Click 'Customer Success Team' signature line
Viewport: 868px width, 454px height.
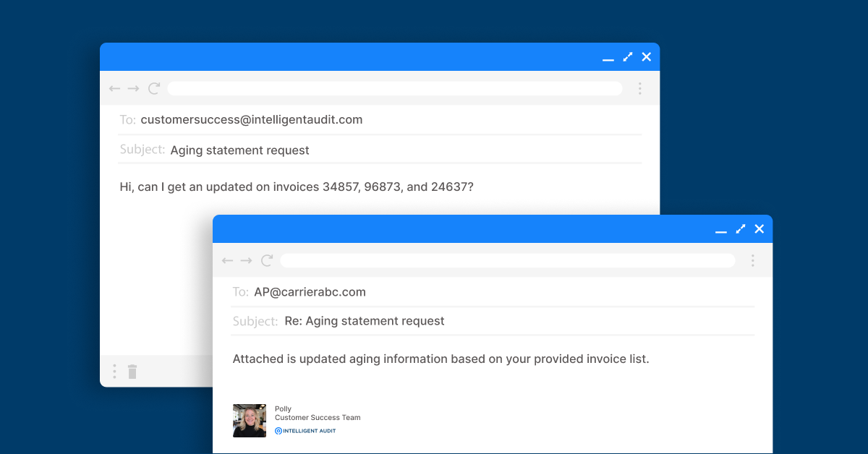point(318,418)
